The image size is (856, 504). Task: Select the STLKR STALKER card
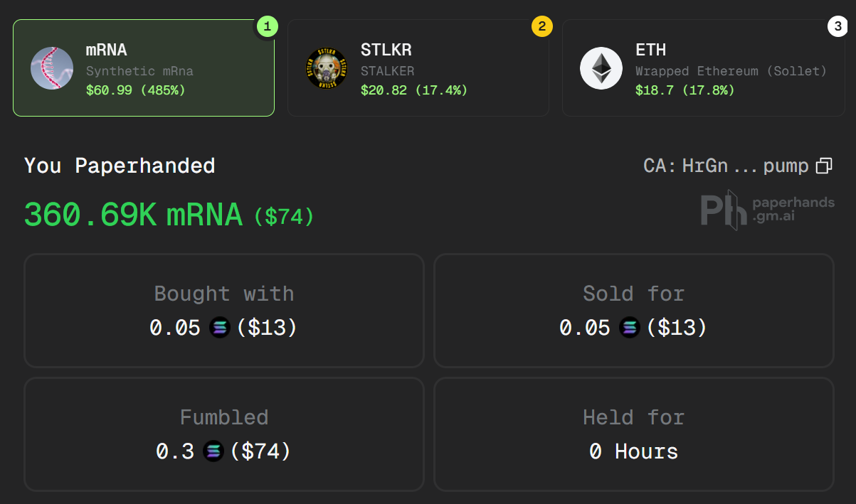pos(418,68)
